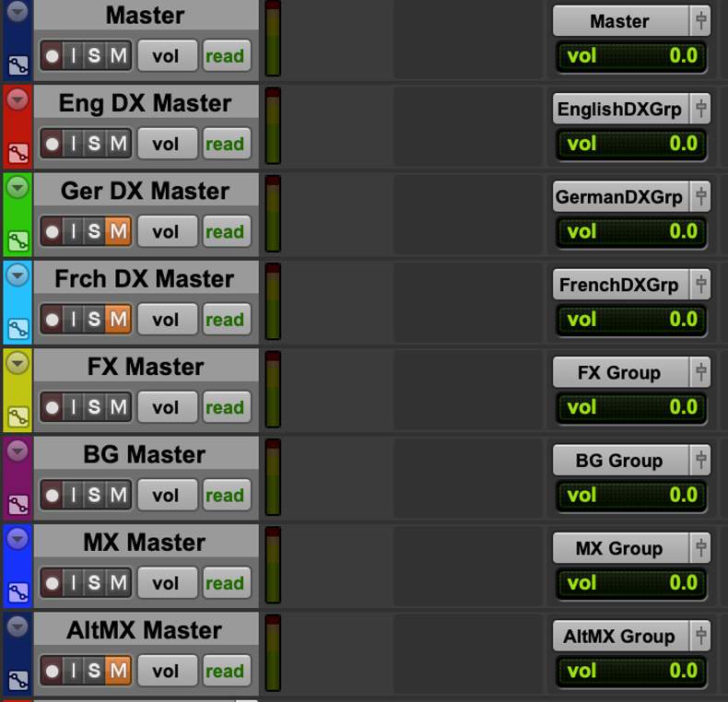Viewport: 728px width, 702px height.
Task: Click the automation lane icon on FX Master
Action: 18,417
